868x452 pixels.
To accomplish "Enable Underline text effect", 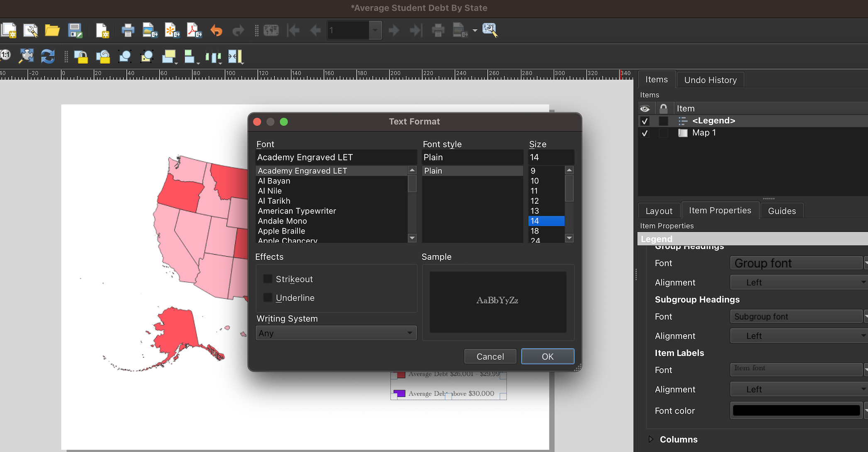I will pyautogui.click(x=268, y=297).
